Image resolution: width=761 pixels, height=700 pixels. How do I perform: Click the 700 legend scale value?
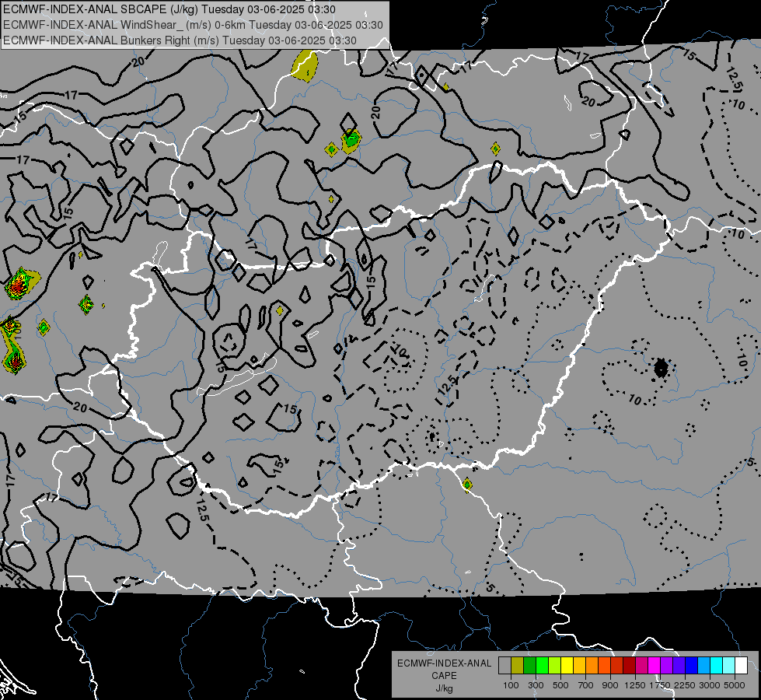(586, 685)
